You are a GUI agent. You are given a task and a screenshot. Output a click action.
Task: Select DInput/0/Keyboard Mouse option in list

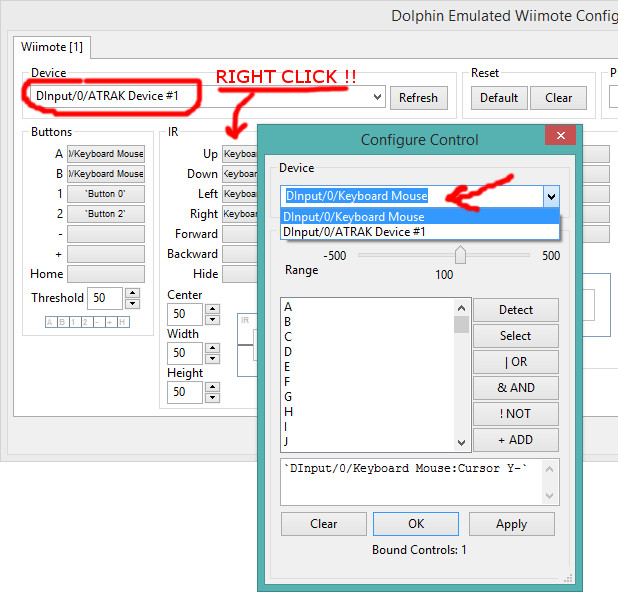pyautogui.click(x=354, y=217)
